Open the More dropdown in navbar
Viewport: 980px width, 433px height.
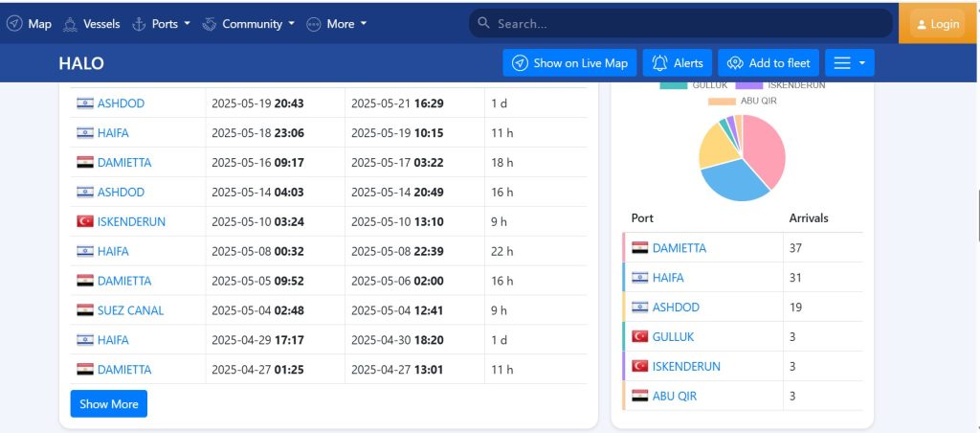point(339,24)
